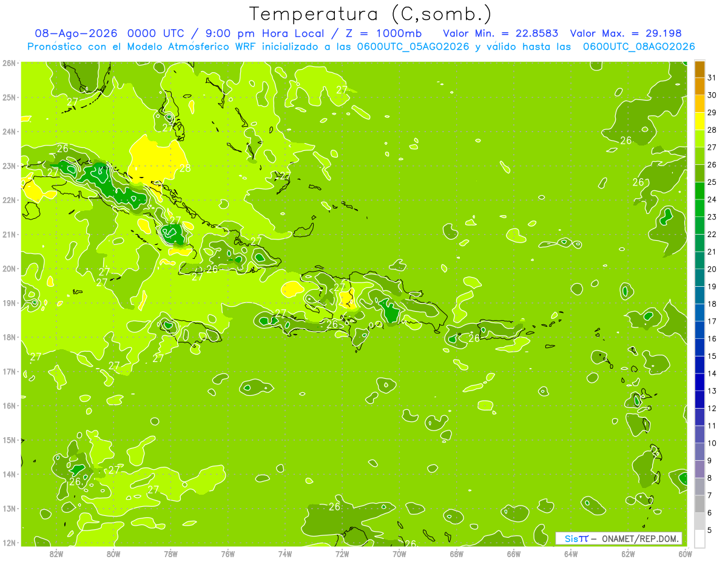Click the orange legend swatch between 30 and 31
The height and width of the screenshot is (562, 728).
[699, 86]
